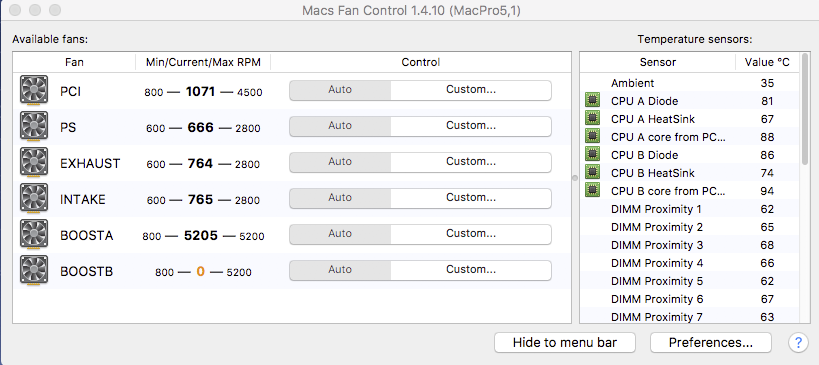Click the Sensor column header

(x=658, y=62)
